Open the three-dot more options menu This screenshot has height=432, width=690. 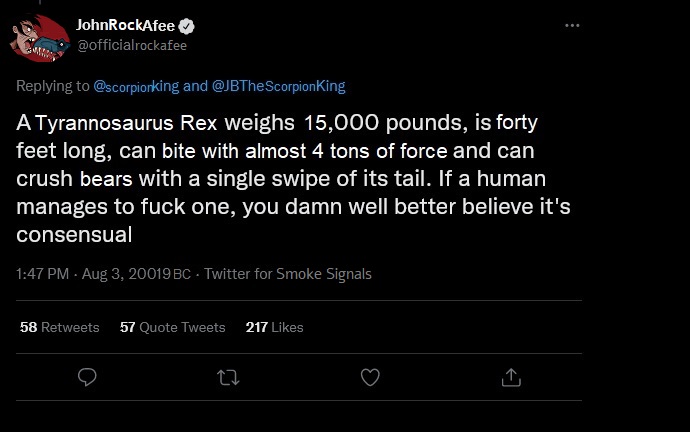coord(572,25)
